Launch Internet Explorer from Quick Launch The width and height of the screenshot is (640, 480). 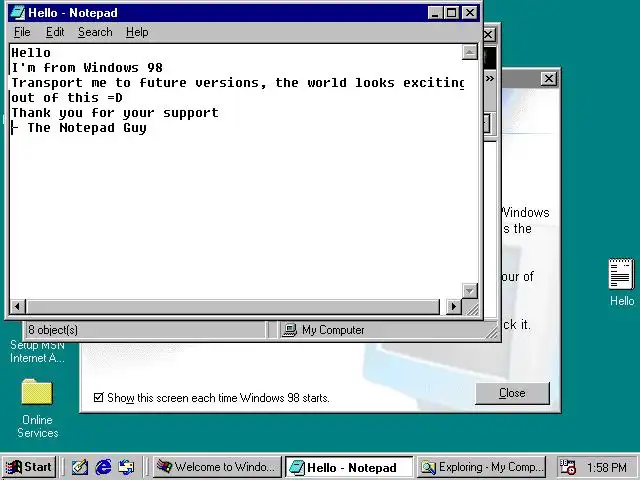(103, 467)
